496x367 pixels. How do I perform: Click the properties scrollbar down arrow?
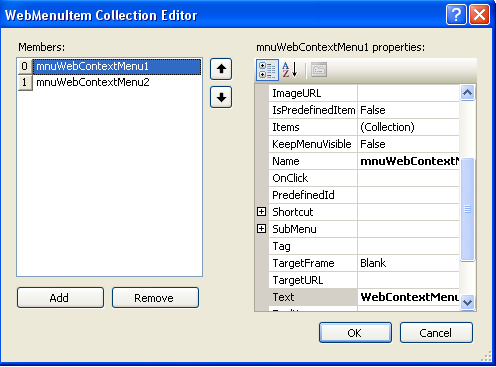(x=467, y=303)
